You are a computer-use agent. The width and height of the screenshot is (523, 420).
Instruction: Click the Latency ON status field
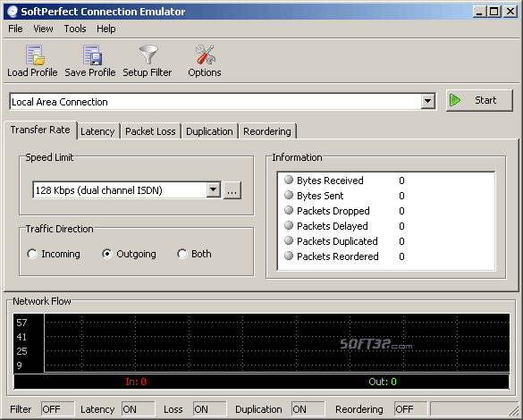[x=138, y=409]
